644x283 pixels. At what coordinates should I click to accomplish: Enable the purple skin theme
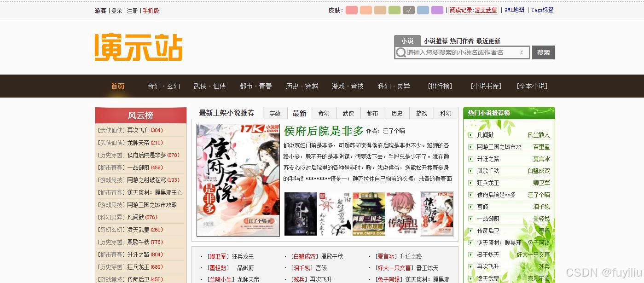(437, 10)
